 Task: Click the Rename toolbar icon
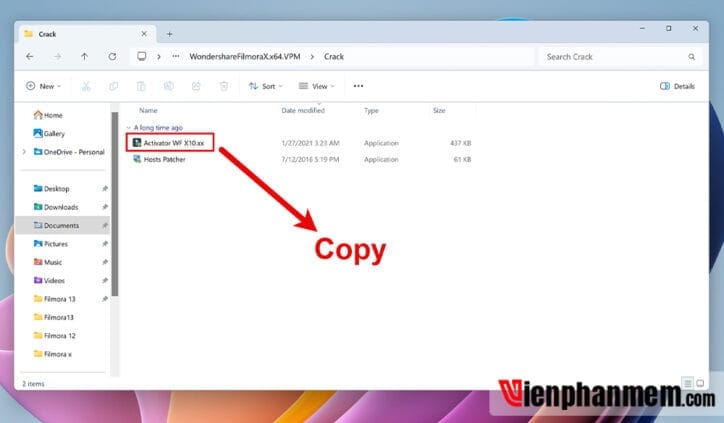[x=169, y=86]
